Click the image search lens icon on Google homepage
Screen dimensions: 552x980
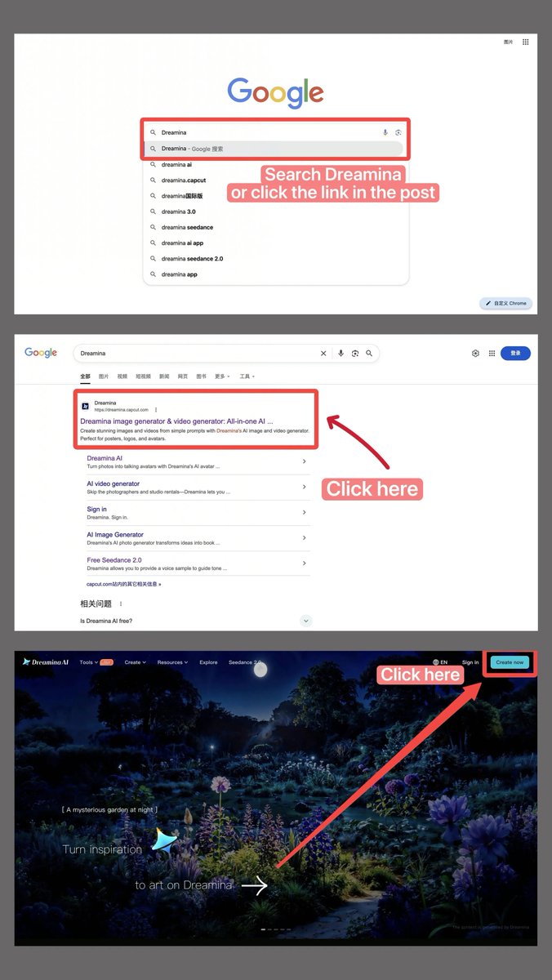(398, 132)
